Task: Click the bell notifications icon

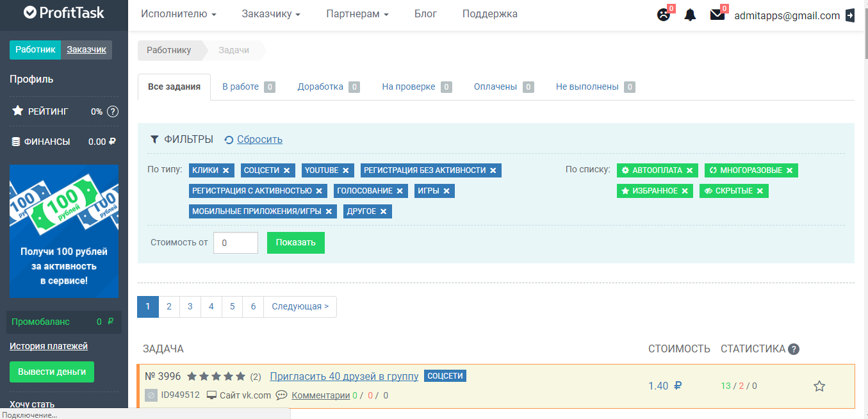Action: coord(690,14)
